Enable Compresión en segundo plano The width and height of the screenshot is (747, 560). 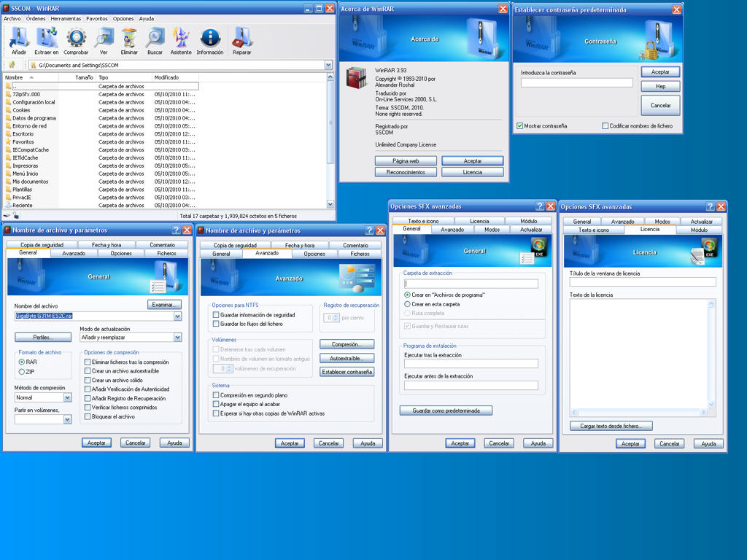coord(216,395)
